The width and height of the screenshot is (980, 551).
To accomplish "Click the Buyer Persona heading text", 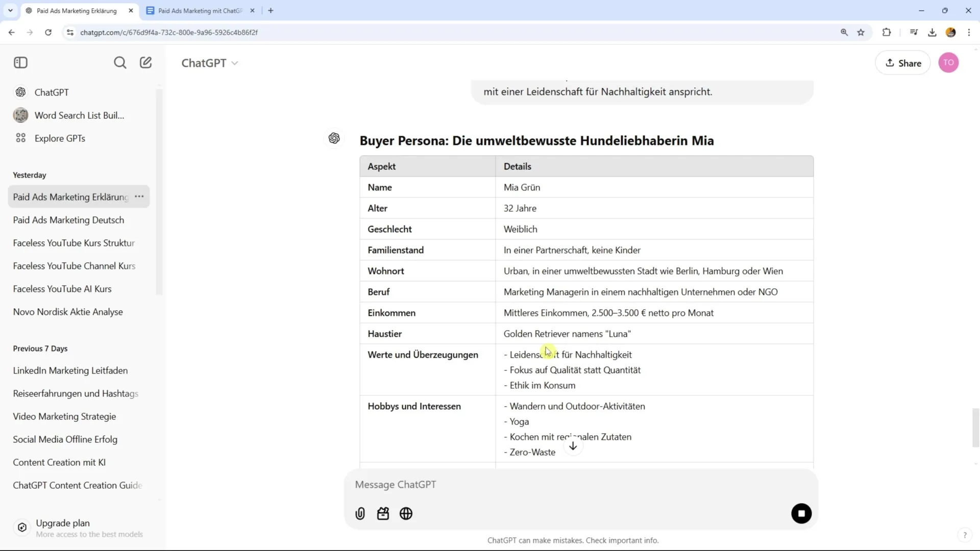I will point(536,141).
